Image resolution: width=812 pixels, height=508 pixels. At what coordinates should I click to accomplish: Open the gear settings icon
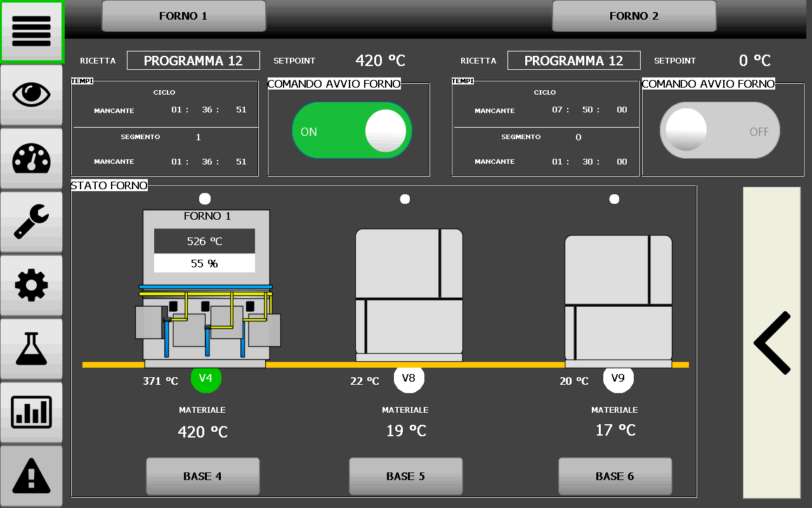[x=31, y=285]
